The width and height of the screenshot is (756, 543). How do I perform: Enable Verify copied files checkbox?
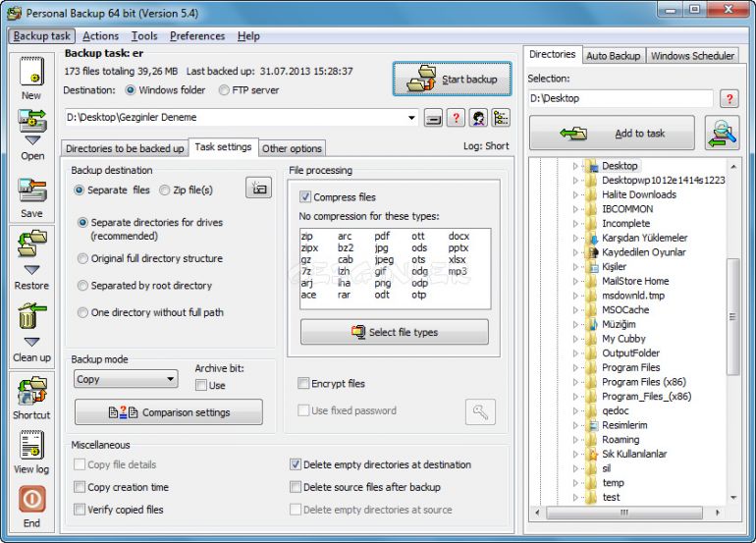[x=80, y=510]
